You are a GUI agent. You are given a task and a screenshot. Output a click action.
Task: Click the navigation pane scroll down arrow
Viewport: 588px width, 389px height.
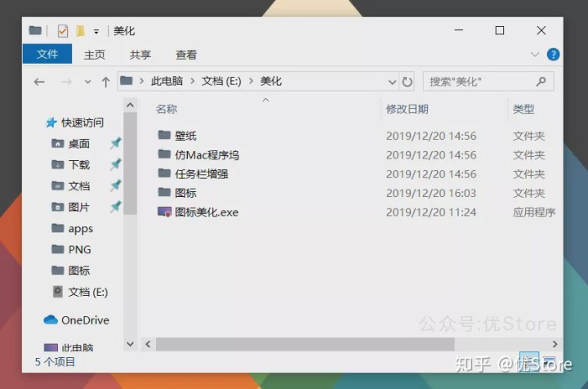click(x=130, y=344)
